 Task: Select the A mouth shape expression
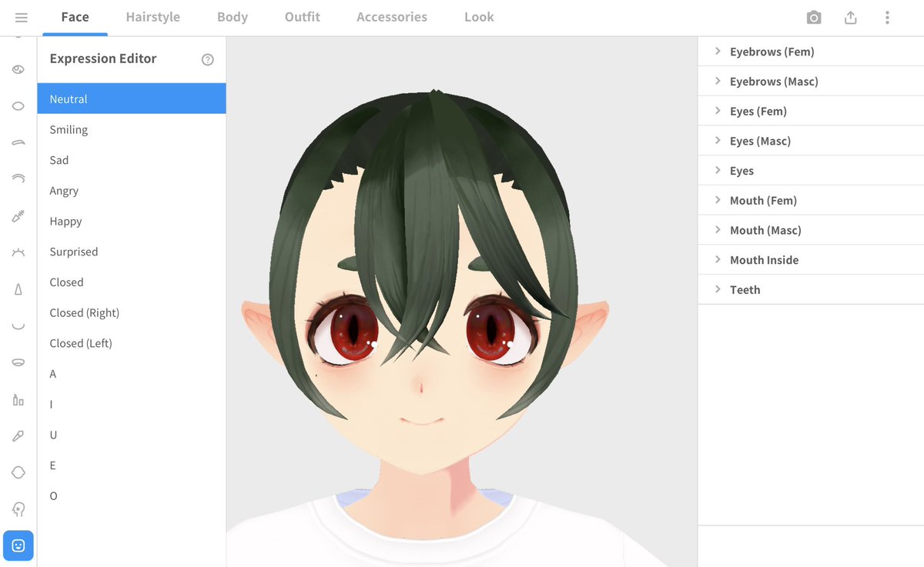coord(132,374)
